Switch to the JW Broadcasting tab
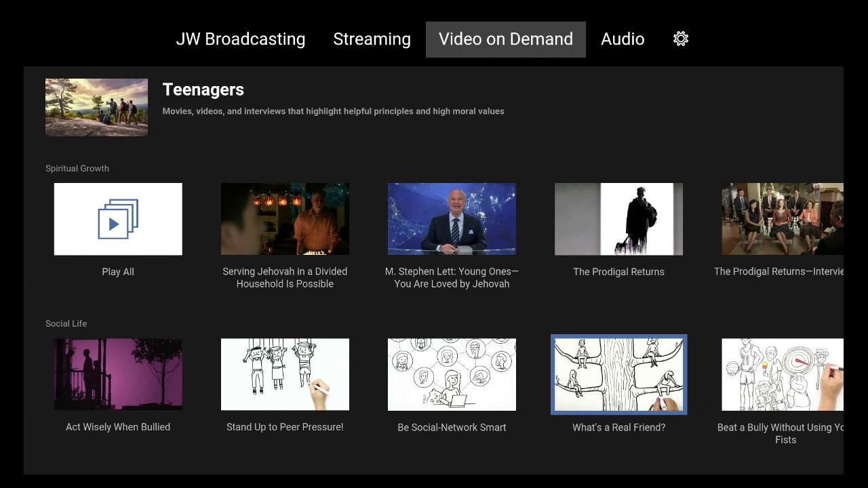Image resolution: width=868 pixels, height=488 pixels. click(x=241, y=39)
